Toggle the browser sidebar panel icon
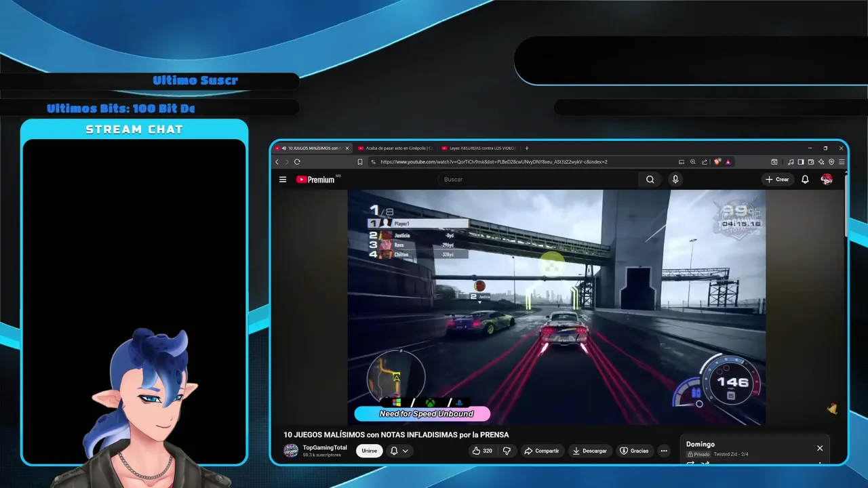This screenshot has height=488, width=868. 801,162
